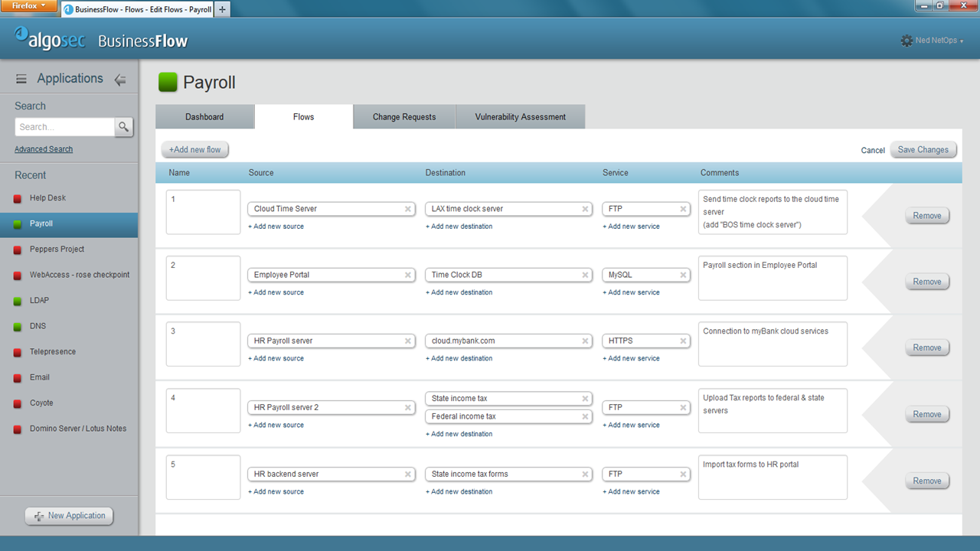980x551 pixels.
Task: Add new service to flow 3
Action: pyautogui.click(x=631, y=358)
